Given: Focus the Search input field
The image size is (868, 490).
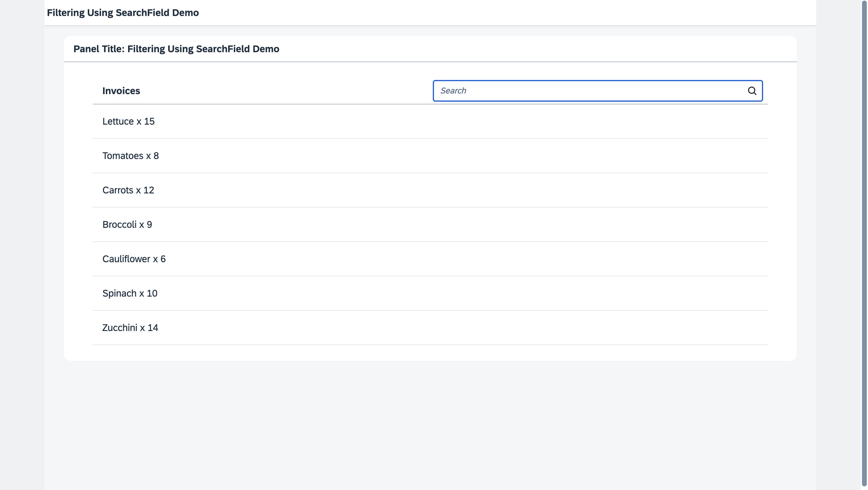Looking at the screenshot, I should 590,91.
